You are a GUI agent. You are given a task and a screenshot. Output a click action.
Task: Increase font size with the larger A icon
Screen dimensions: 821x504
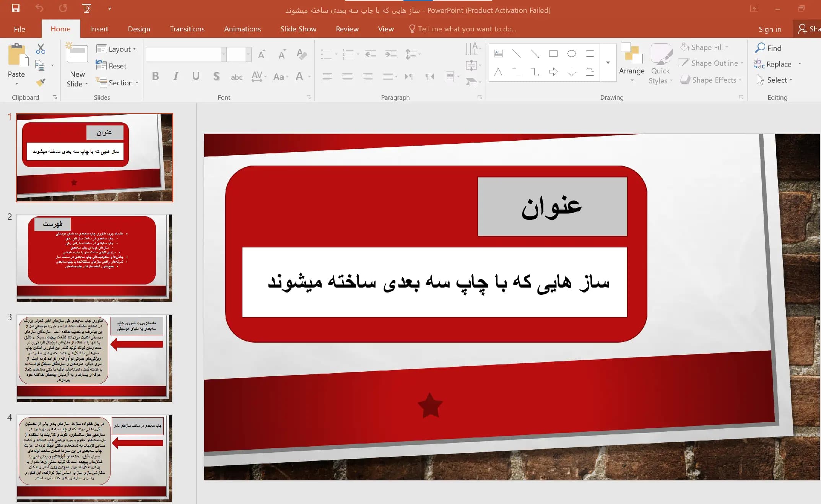click(262, 54)
